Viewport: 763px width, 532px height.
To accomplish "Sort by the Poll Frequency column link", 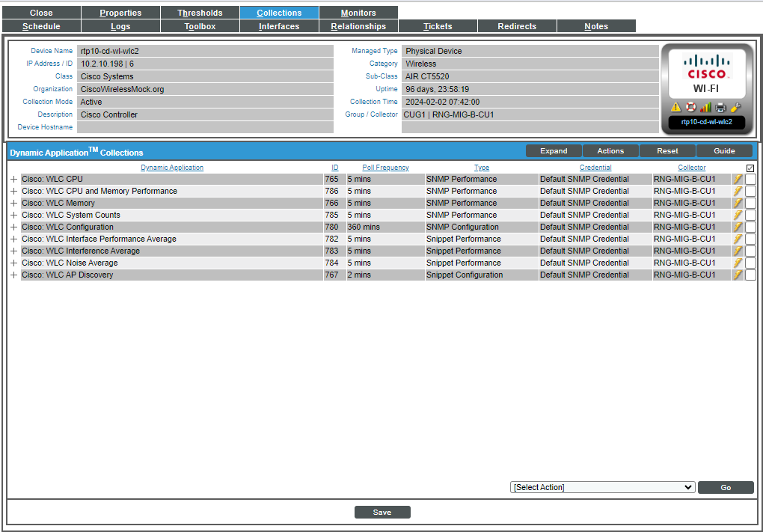I will click(x=385, y=167).
